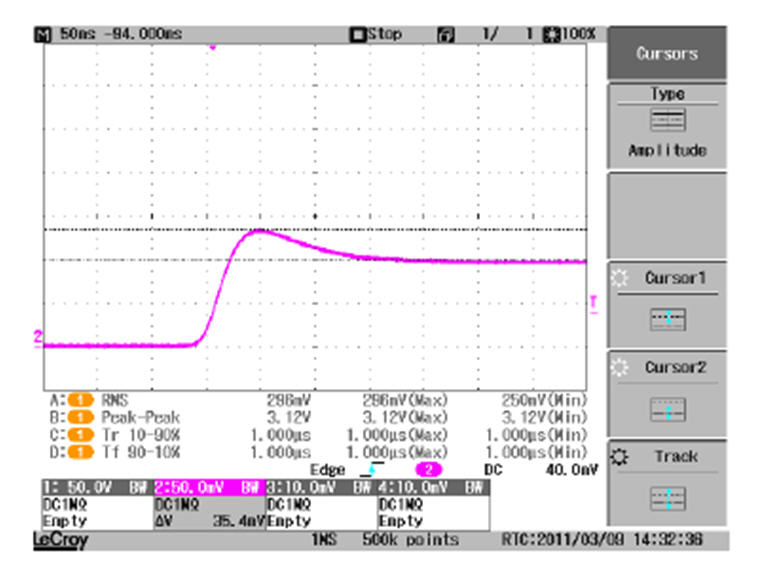Select the channel 2 50.0mV tab

210,488
